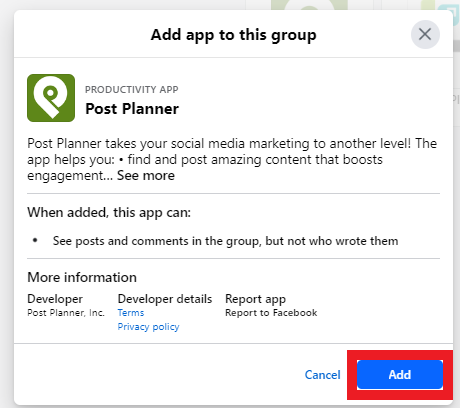Click the 'Report app' label
The width and height of the screenshot is (460, 408).
coord(255,299)
